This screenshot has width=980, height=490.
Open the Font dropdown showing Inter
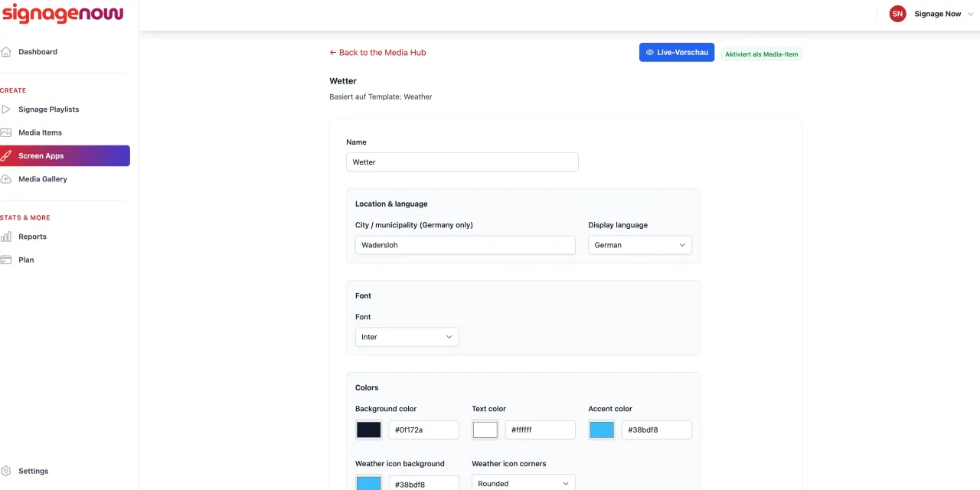pos(407,337)
